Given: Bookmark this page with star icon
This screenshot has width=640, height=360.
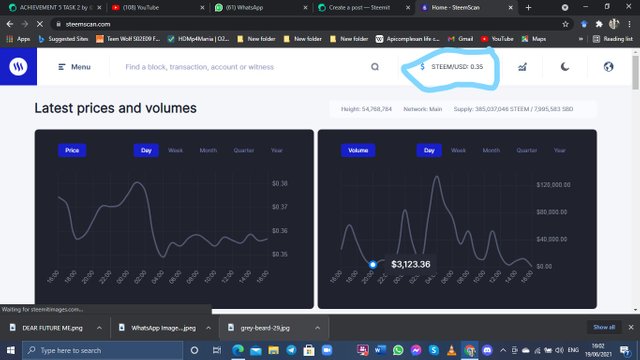Looking at the screenshot, I should (565, 24).
